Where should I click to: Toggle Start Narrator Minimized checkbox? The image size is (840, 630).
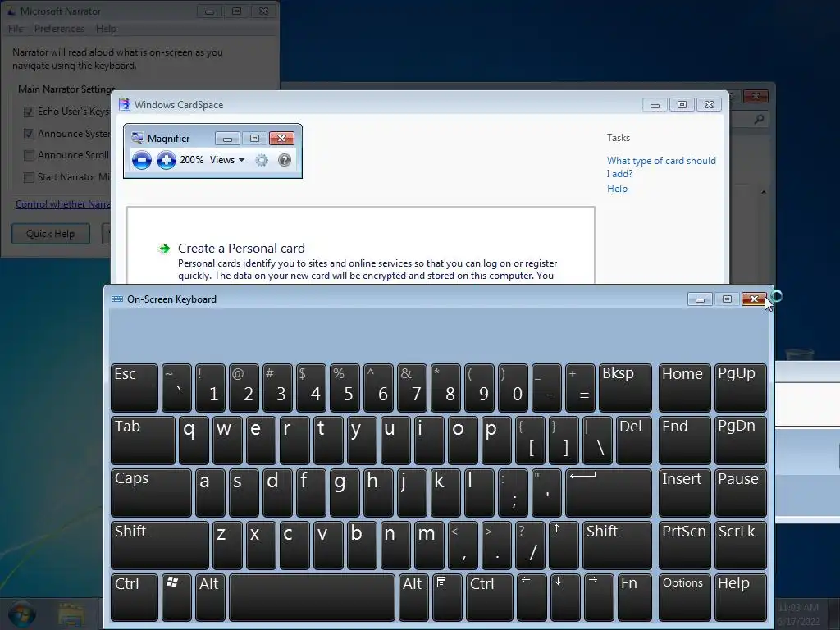coord(29,177)
